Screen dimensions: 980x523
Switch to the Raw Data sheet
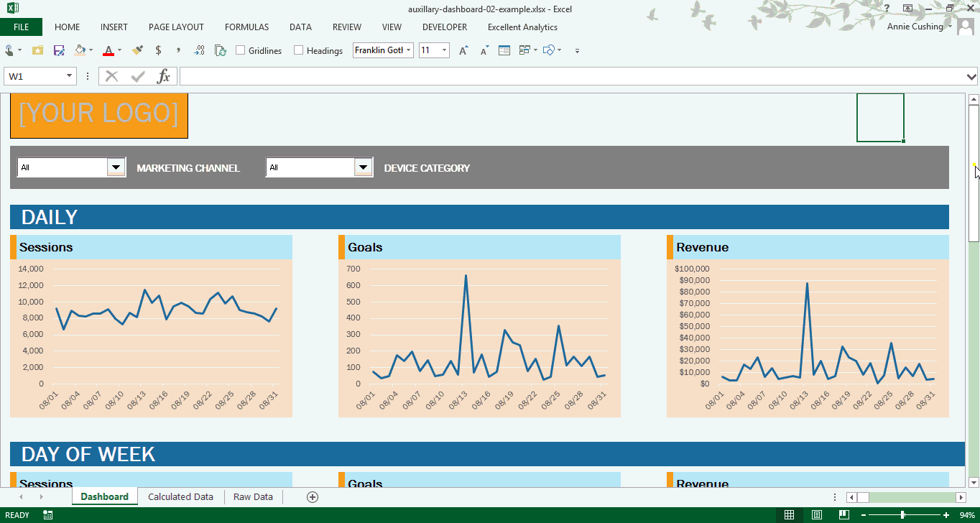[x=253, y=496]
